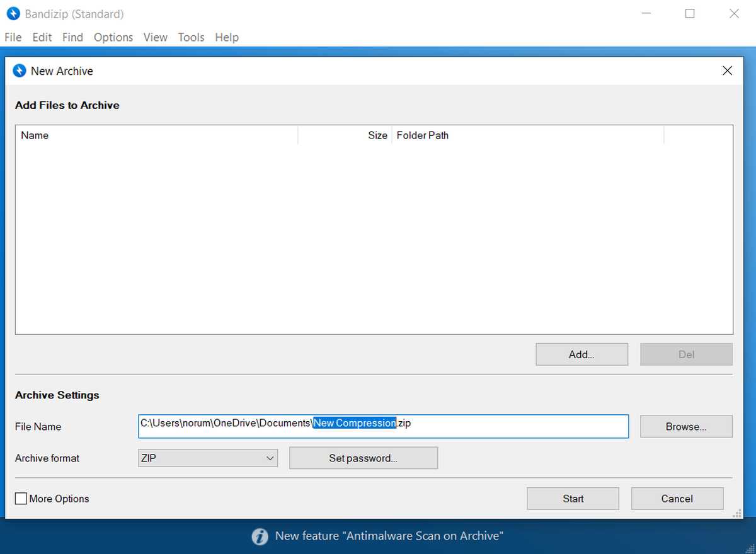Click the New Archive dialog icon
This screenshot has height=554, width=756.
click(x=19, y=71)
